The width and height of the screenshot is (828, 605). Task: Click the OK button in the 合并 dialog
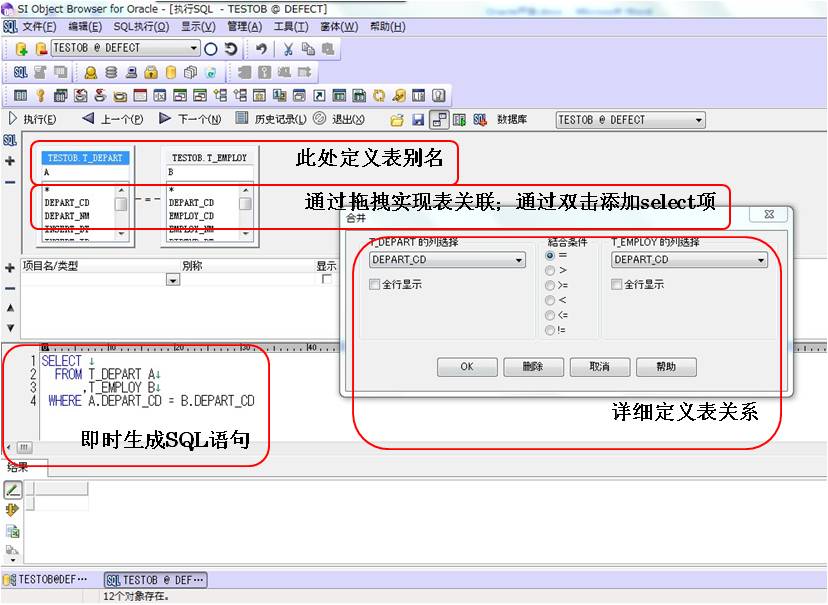pyautogui.click(x=466, y=366)
